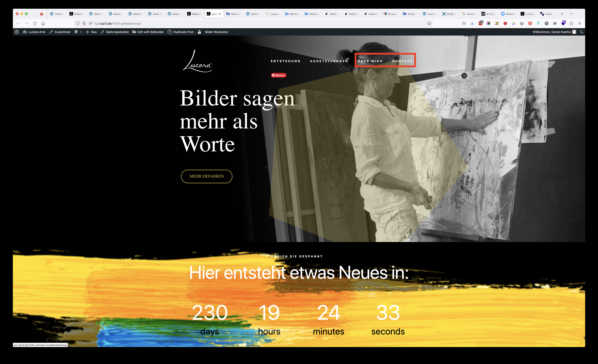Open site permissions icon in address bar
The image size is (598, 364).
[91, 24]
